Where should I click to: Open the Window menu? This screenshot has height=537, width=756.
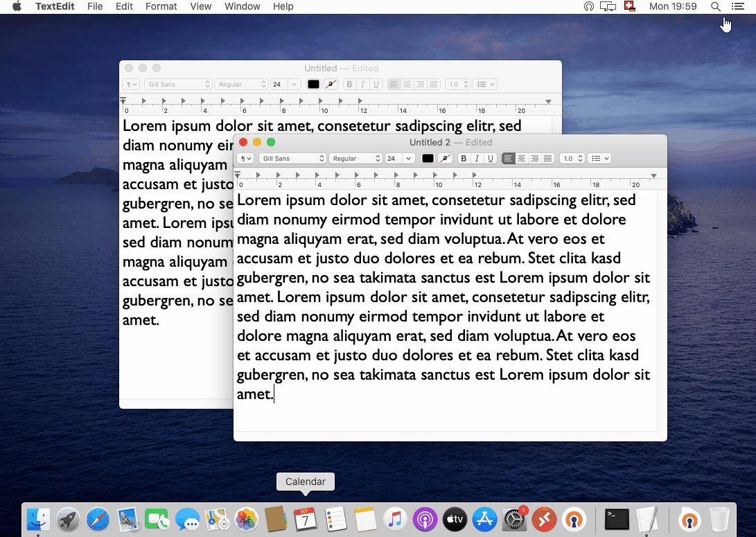tap(242, 6)
